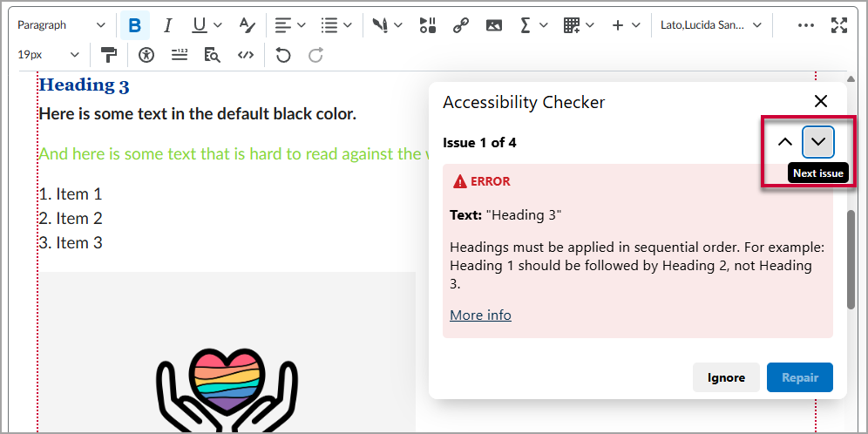Screen dimensions: 868x434
Task: Click the Issue 1 of 4 label
Action: 479,143
